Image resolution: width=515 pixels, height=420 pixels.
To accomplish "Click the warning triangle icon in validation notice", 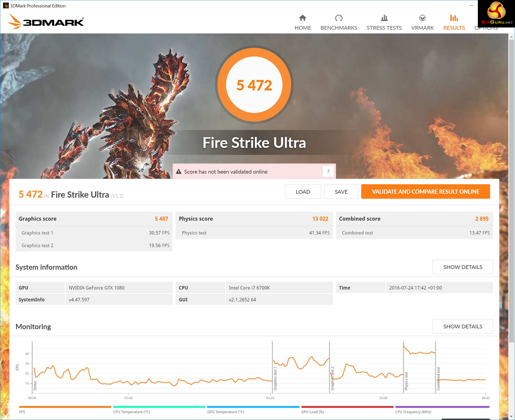I will (x=179, y=172).
